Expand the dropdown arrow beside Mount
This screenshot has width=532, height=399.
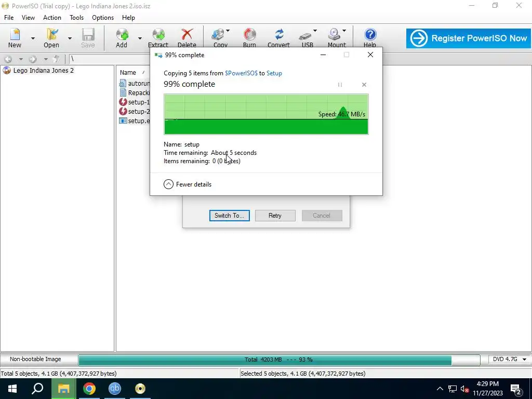(x=344, y=31)
